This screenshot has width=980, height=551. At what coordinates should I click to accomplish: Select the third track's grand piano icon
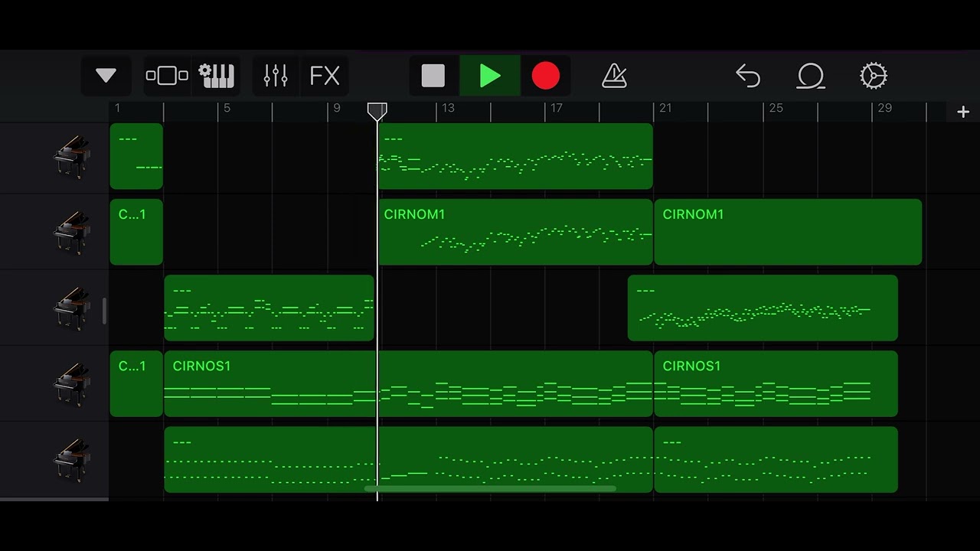[x=72, y=308]
